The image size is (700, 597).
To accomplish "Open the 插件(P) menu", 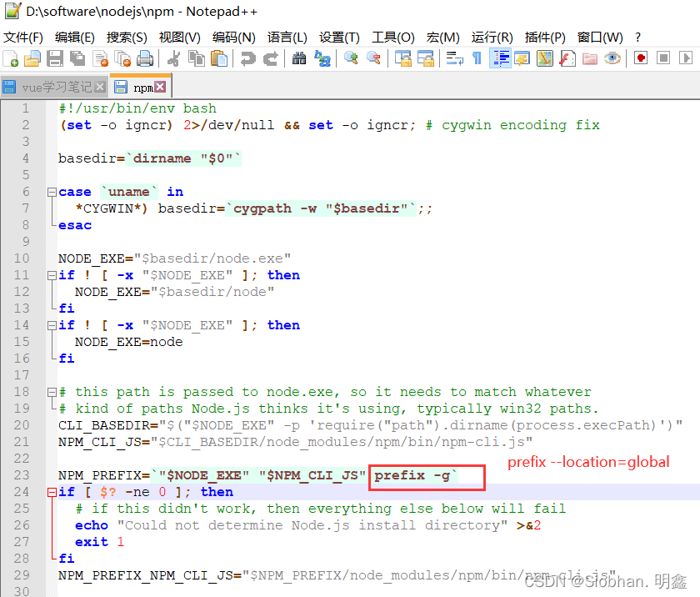I will (x=545, y=38).
